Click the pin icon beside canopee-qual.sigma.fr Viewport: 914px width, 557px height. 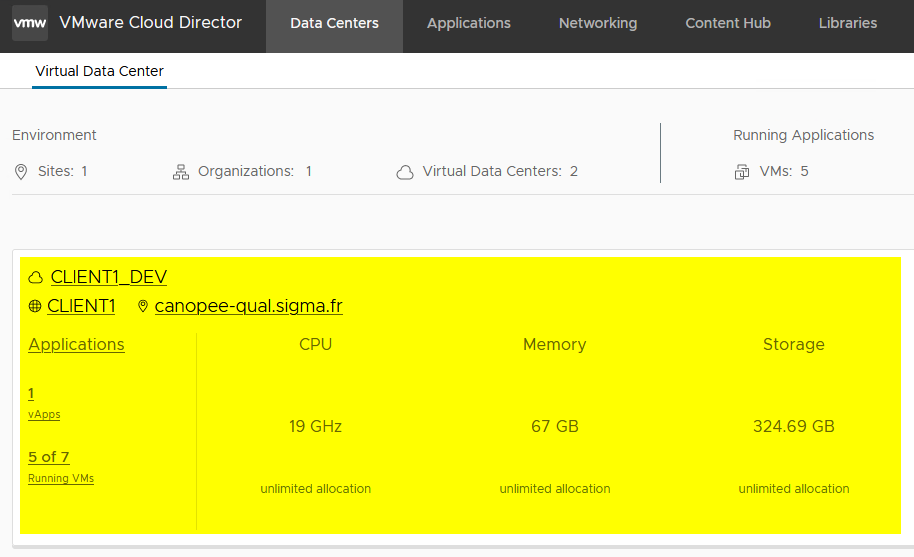[143, 306]
